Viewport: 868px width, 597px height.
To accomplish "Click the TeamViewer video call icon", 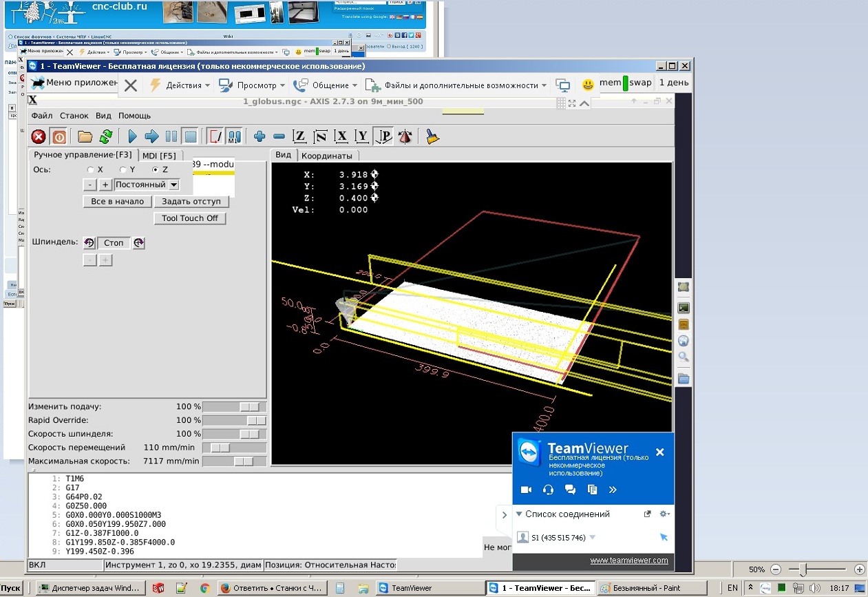I will 526,490.
